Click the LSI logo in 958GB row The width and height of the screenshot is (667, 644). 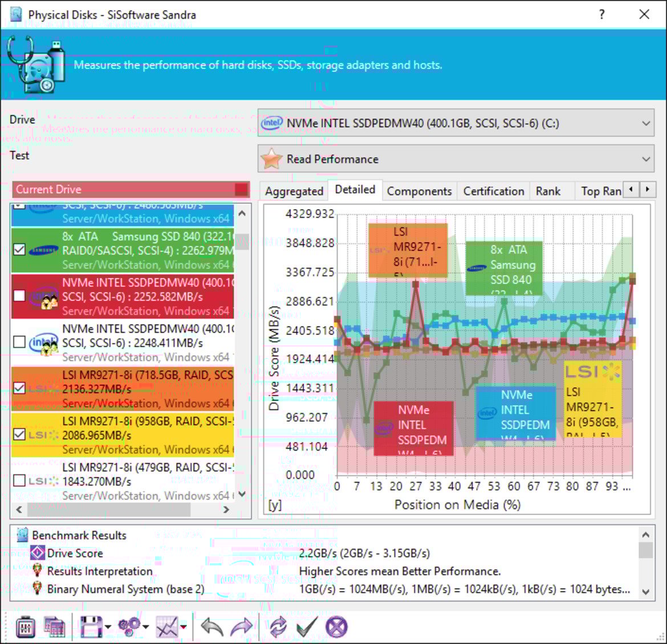click(x=43, y=435)
